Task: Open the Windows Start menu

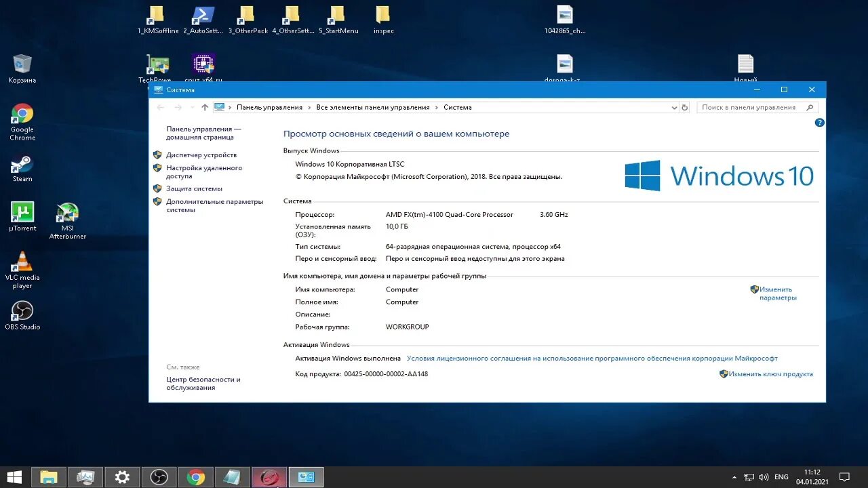Action: [x=14, y=477]
